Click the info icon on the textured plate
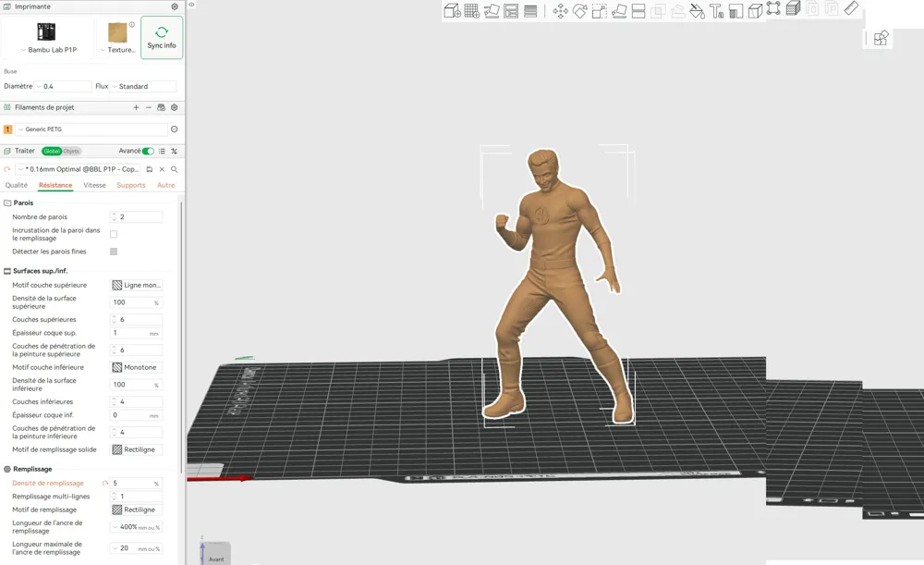Image resolution: width=924 pixels, height=565 pixels. [132, 25]
